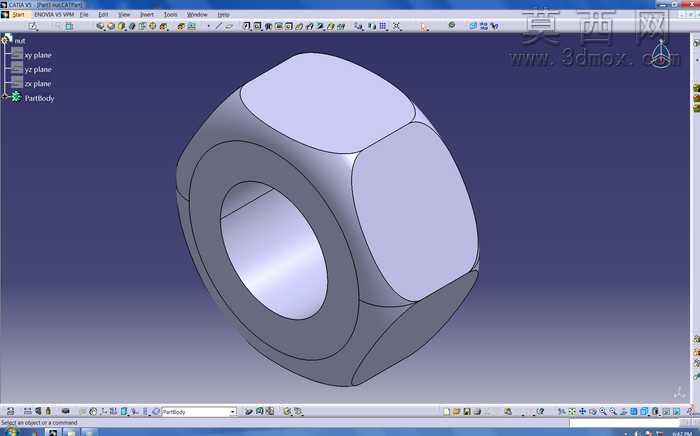Click the green round toolbar icon
This screenshot has width=700, height=436.
[x=452, y=25]
